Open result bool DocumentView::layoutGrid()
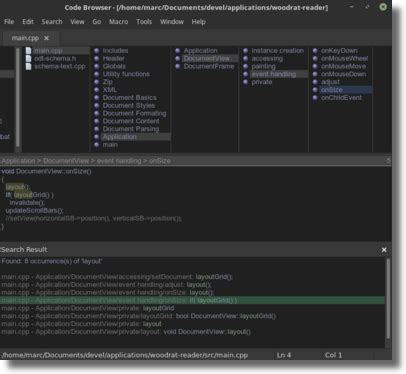This screenshot has width=406, height=374. coord(138,316)
